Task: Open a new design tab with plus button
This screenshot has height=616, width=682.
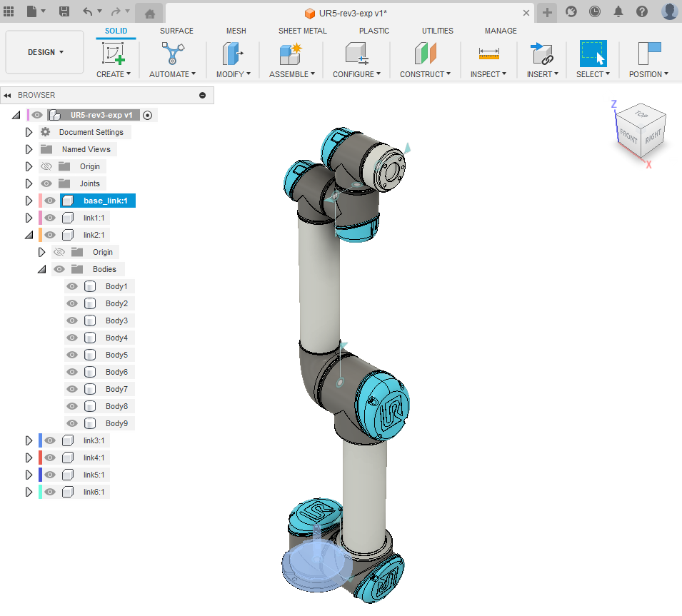Action: point(547,12)
